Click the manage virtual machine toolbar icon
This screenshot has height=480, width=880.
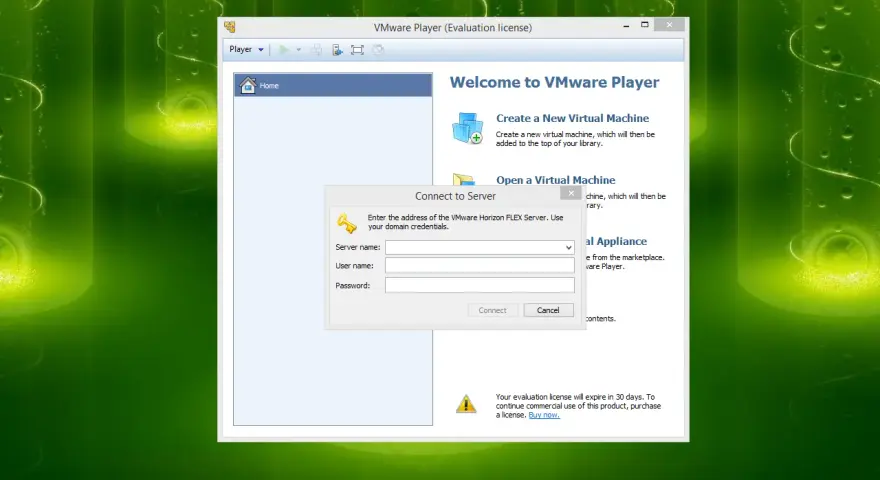(337, 50)
